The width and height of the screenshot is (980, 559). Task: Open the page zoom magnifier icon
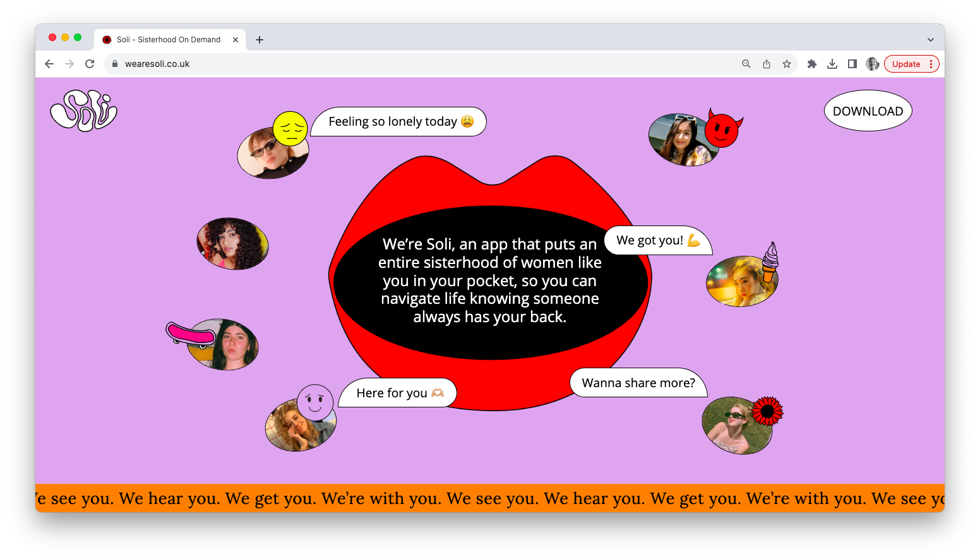tap(746, 64)
